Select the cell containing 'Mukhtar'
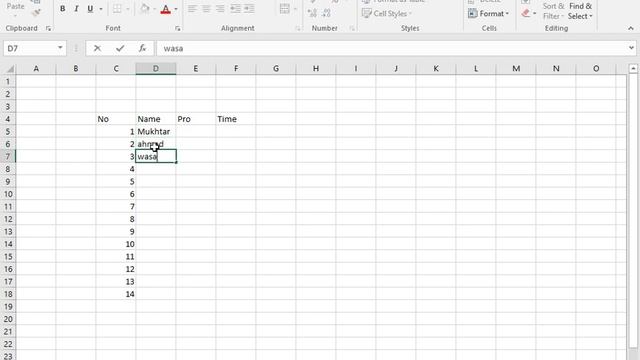 click(156, 131)
